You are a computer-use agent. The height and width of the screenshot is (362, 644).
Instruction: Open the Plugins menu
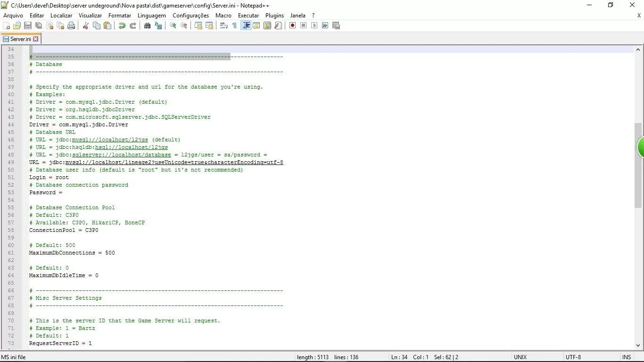[274, 16]
